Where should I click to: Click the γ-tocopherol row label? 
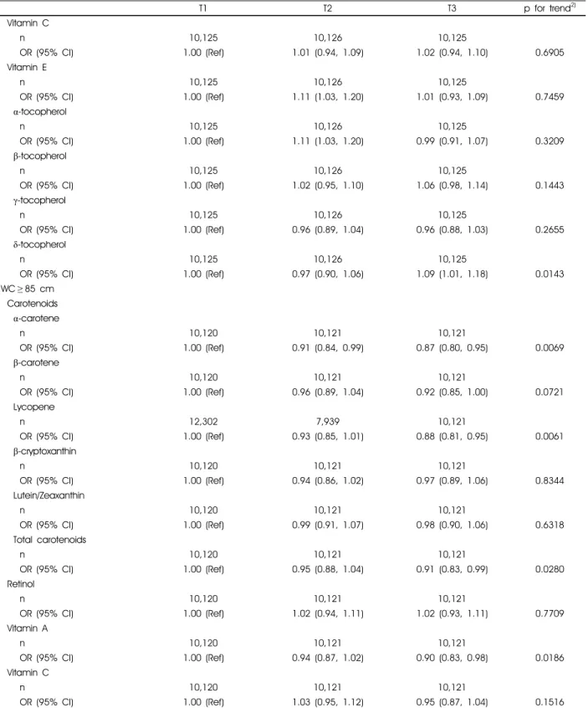(39, 200)
